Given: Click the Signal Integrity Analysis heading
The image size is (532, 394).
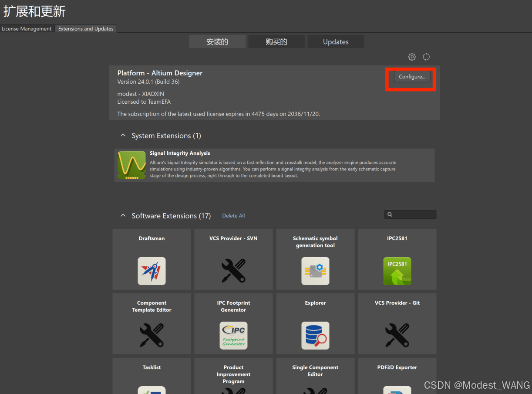Looking at the screenshot, I should click(x=180, y=153).
